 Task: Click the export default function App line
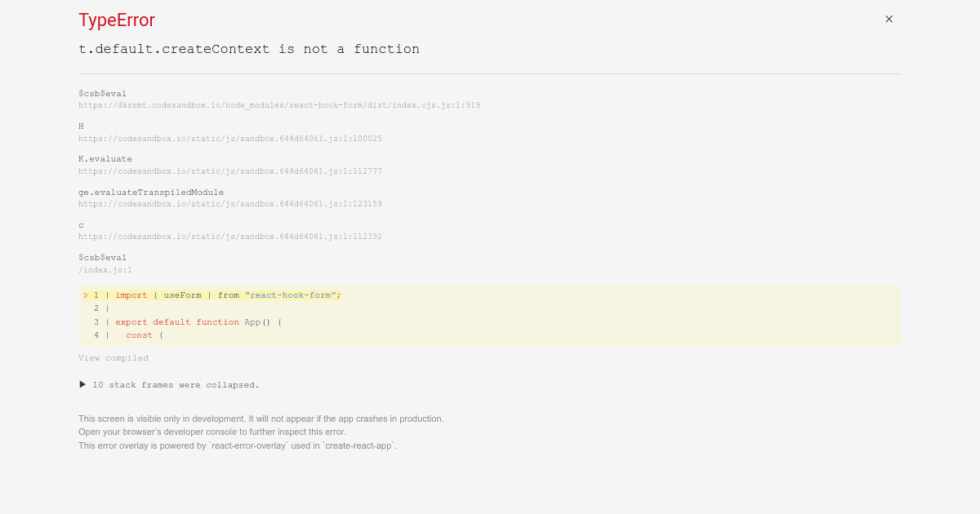tap(188, 322)
